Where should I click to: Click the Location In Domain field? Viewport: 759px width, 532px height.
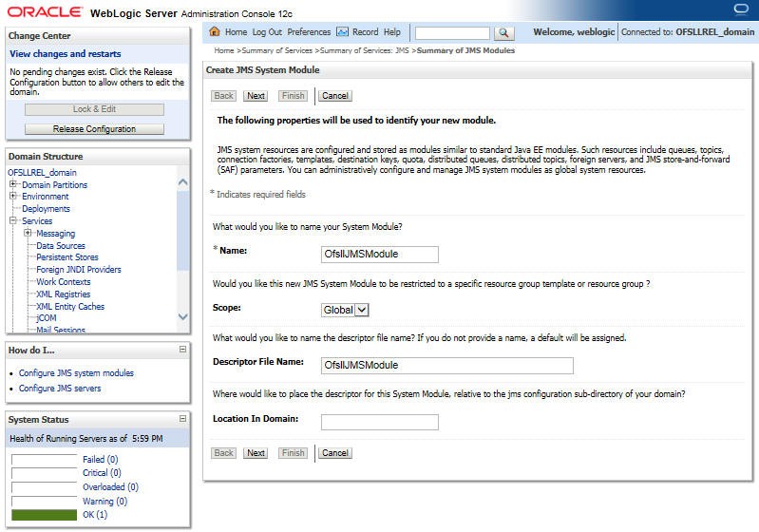[x=380, y=422]
